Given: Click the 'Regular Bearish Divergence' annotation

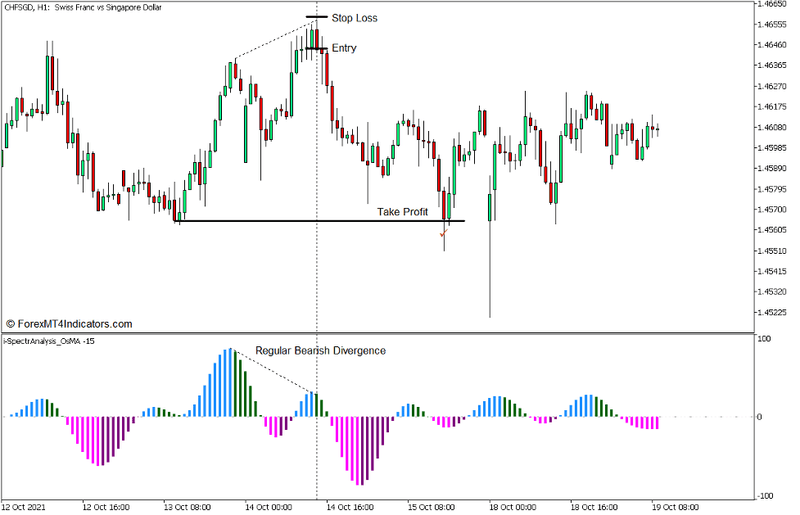Looking at the screenshot, I should [320, 351].
